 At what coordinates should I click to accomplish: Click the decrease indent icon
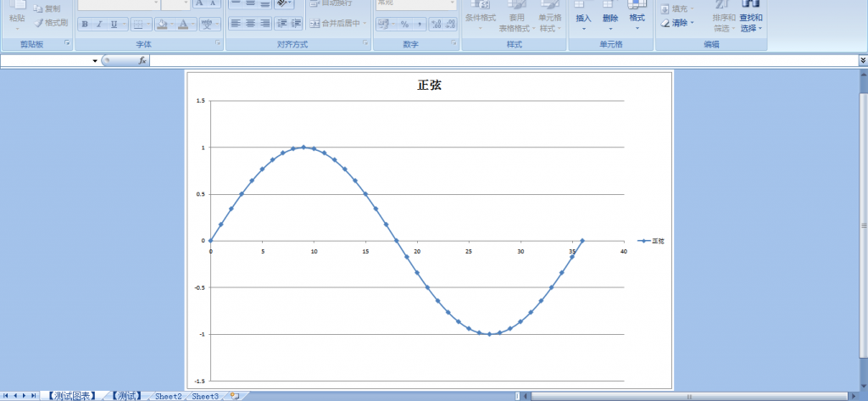pos(281,23)
